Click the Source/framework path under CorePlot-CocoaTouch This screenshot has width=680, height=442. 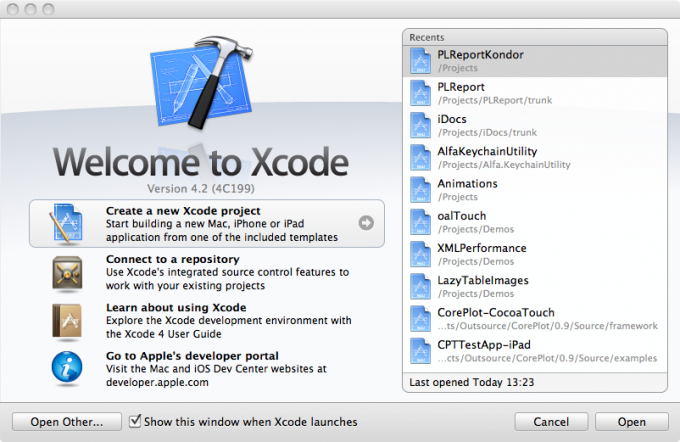pos(547,326)
